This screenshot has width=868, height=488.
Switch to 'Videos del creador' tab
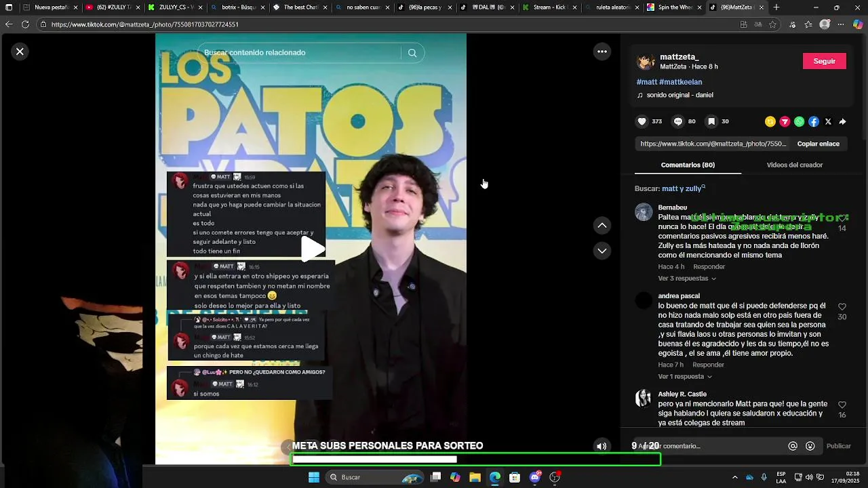pyautogui.click(x=794, y=165)
